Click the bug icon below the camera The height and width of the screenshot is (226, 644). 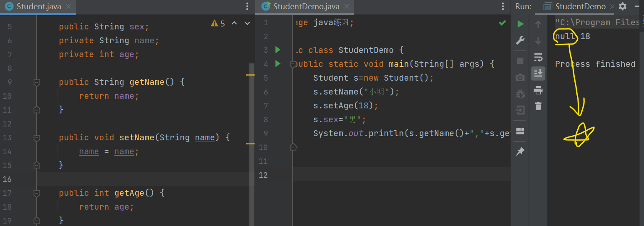(x=520, y=94)
